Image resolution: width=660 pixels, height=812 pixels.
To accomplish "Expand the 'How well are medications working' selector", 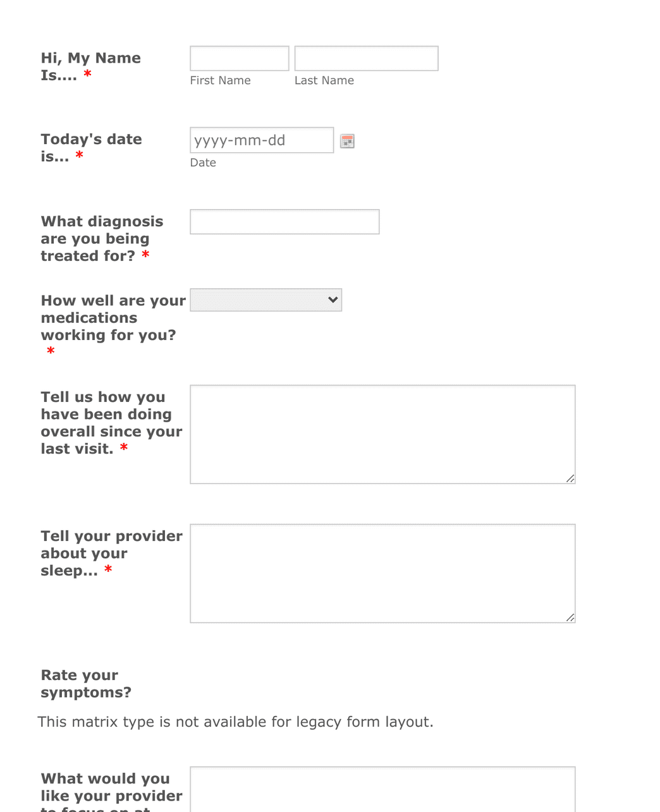I will 266,300.
